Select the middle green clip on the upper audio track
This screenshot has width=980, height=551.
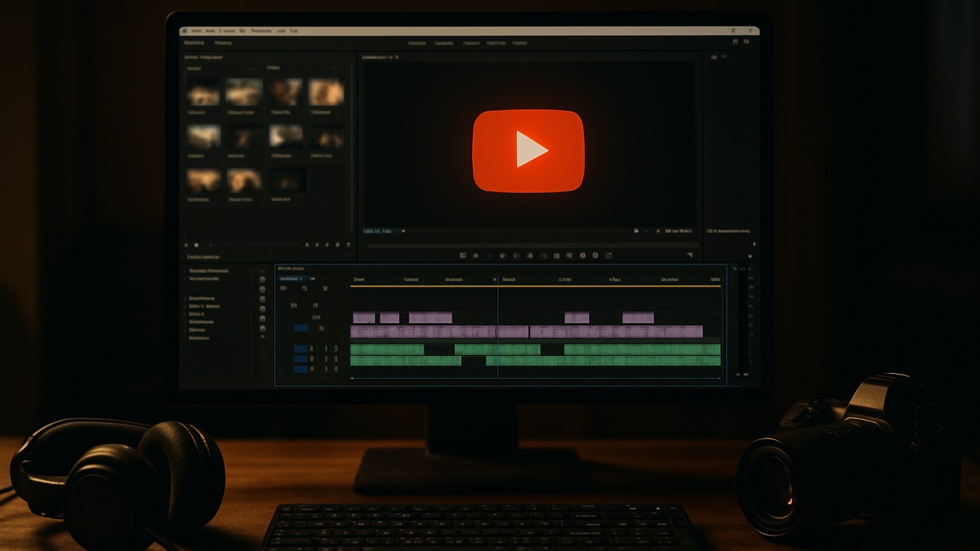(497, 349)
